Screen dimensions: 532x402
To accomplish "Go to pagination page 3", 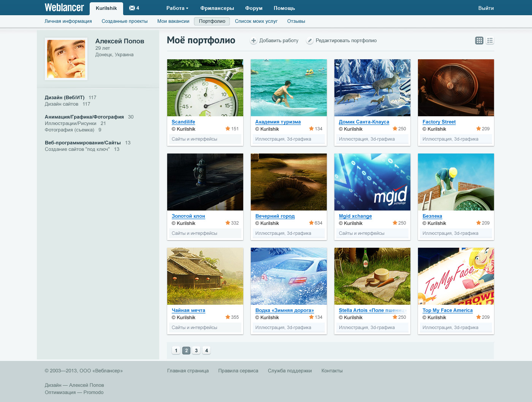I will point(196,350).
